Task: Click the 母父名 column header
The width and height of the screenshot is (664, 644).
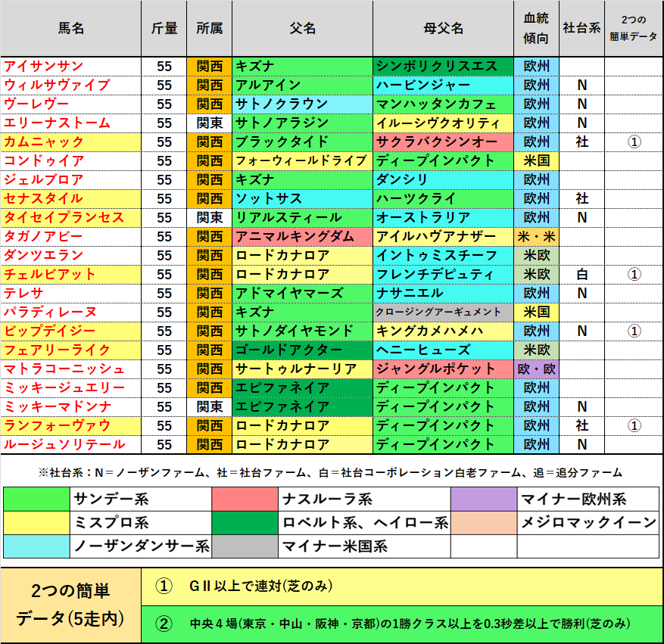Action: point(444,28)
